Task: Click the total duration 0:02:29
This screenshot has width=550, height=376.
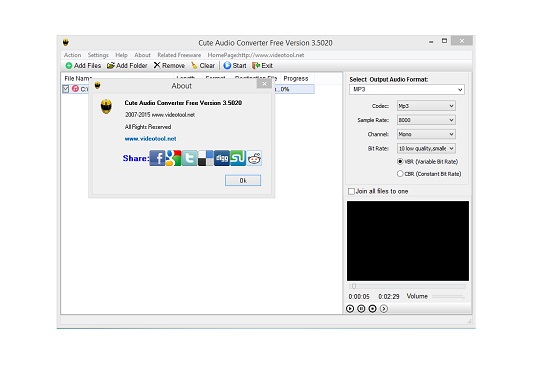Action: (x=389, y=296)
